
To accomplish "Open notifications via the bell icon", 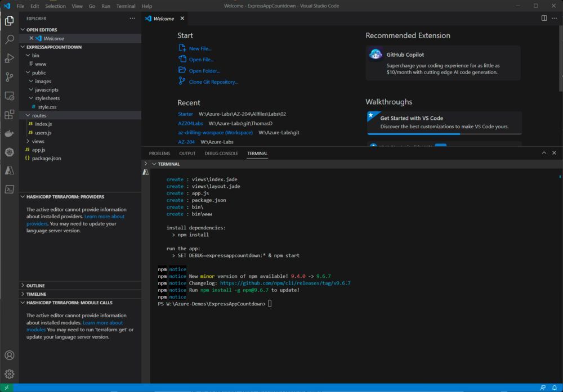I will pyautogui.click(x=555, y=387).
